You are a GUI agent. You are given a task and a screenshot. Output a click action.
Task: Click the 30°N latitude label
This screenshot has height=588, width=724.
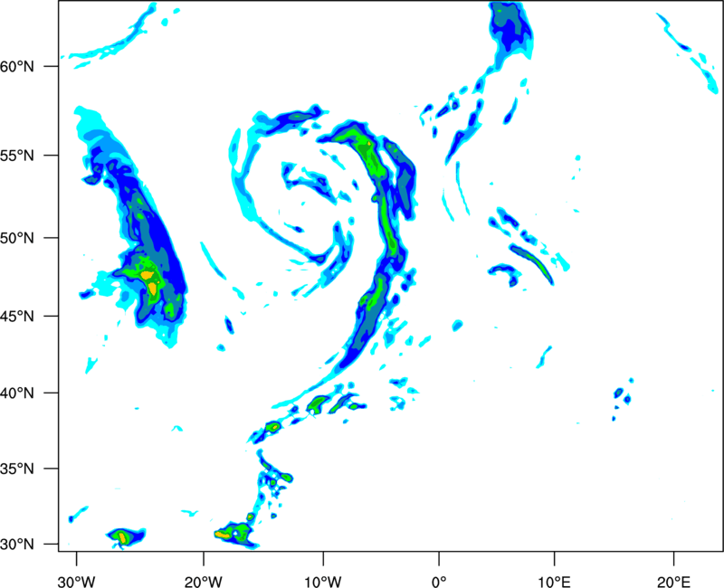[17, 545]
